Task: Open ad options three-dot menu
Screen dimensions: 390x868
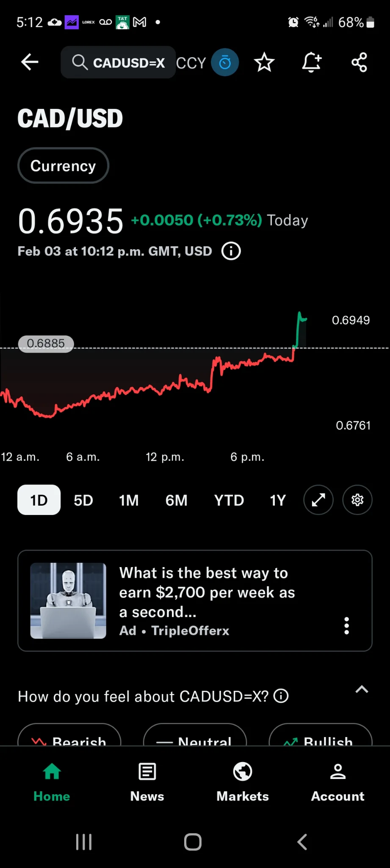Action: [x=347, y=626]
